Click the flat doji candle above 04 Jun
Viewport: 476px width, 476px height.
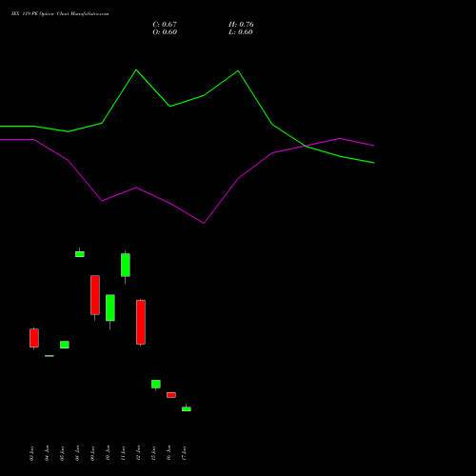point(50,356)
